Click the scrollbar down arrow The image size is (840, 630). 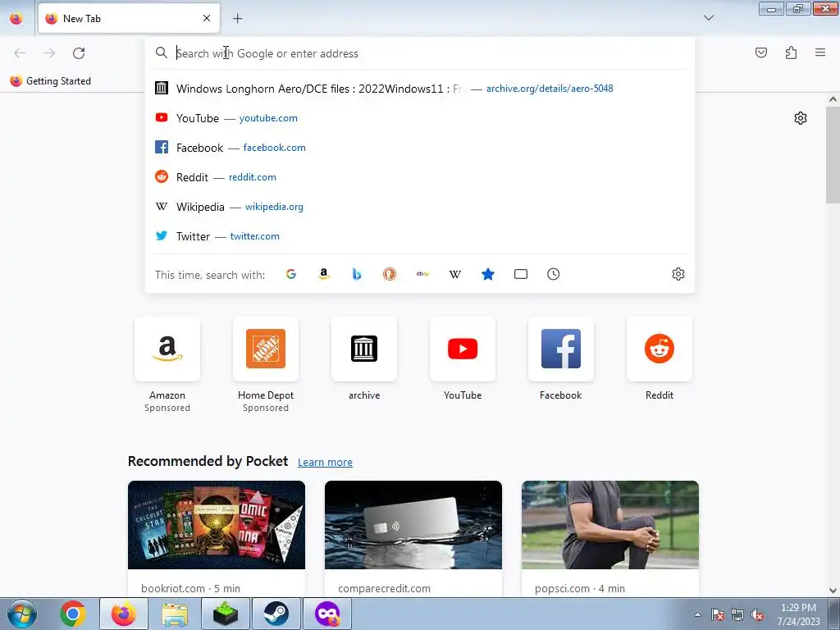(x=833, y=591)
